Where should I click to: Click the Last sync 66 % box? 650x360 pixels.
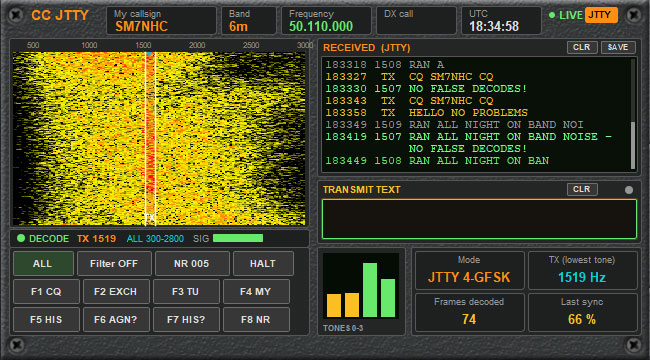pos(582,312)
